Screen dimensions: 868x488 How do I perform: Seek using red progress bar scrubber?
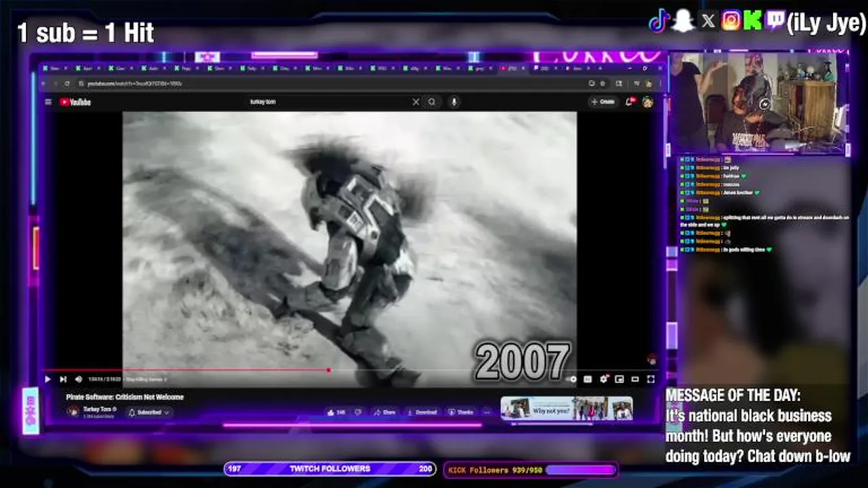tap(329, 370)
